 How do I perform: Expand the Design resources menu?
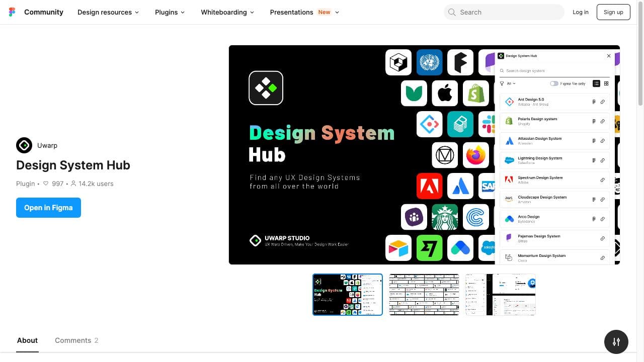[108, 12]
